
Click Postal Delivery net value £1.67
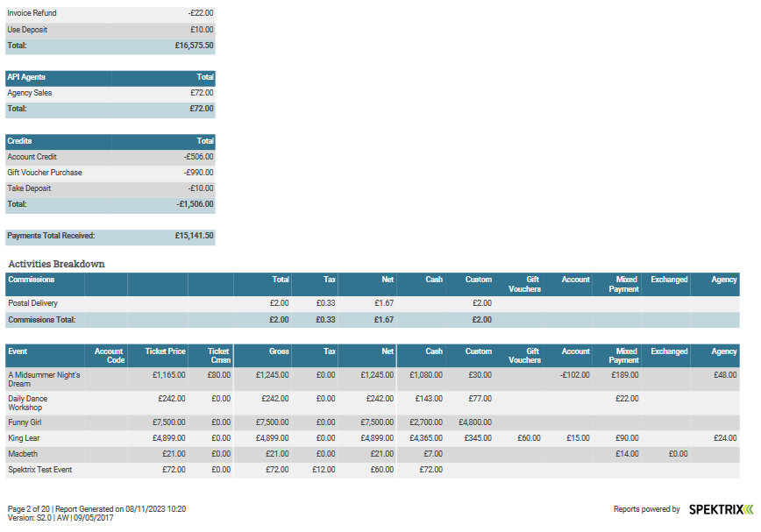tap(384, 303)
